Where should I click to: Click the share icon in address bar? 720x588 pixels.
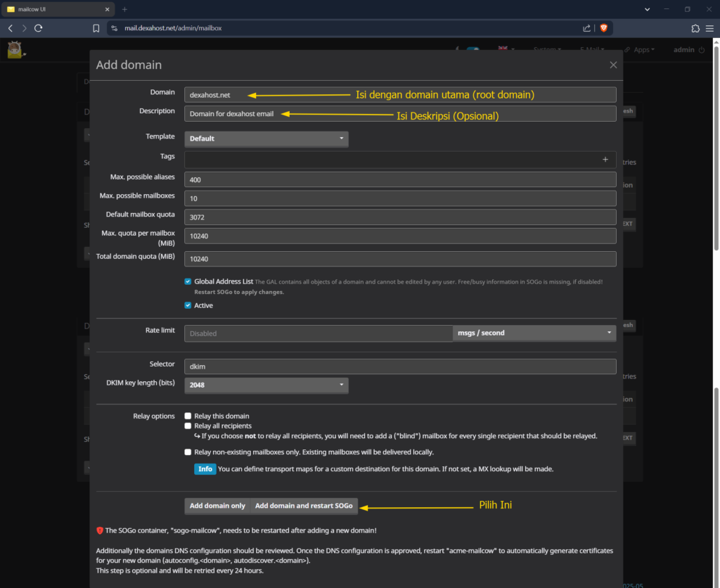586,28
